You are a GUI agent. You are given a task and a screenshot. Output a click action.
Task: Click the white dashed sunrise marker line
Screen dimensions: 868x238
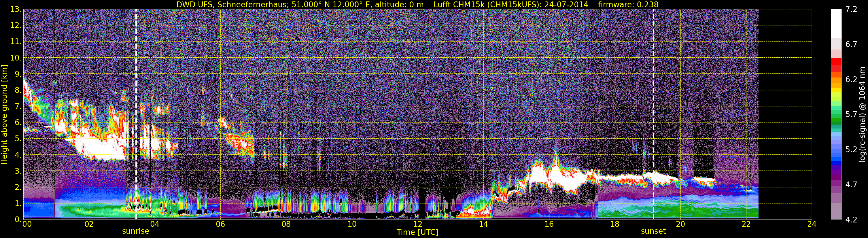pos(136,114)
